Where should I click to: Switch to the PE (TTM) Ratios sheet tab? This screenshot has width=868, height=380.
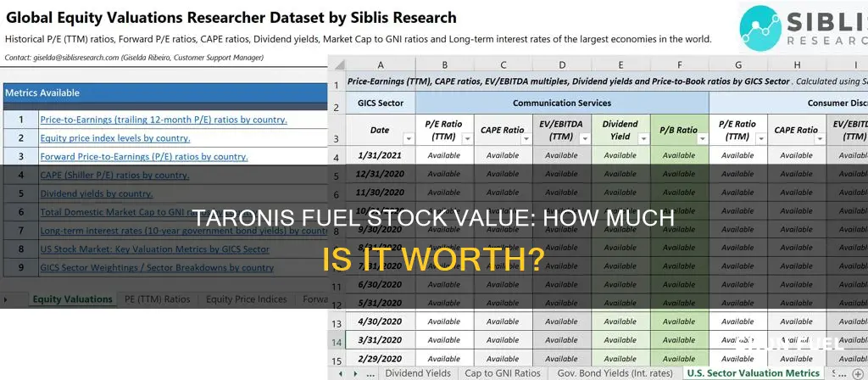click(157, 299)
